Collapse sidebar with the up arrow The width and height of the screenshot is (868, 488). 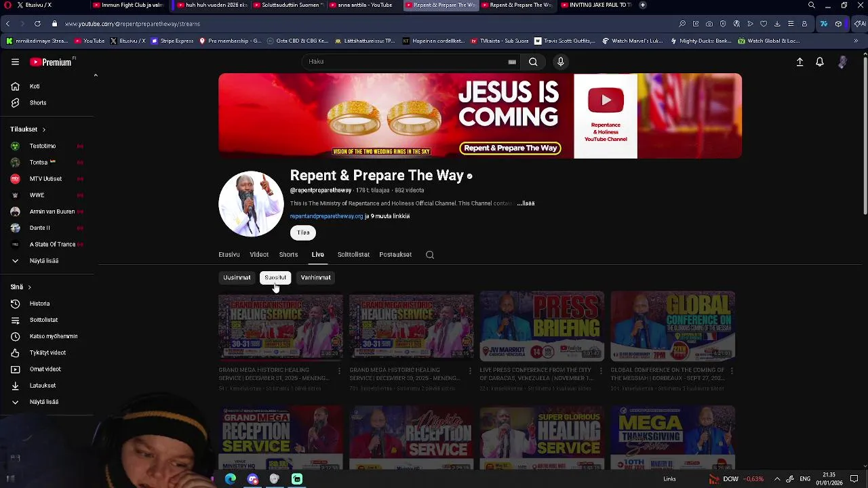(x=96, y=75)
